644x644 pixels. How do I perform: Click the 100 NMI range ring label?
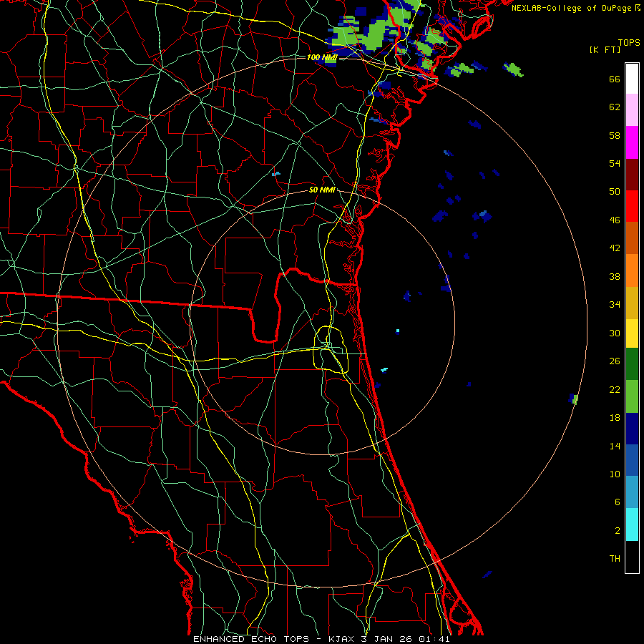(x=321, y=57)
